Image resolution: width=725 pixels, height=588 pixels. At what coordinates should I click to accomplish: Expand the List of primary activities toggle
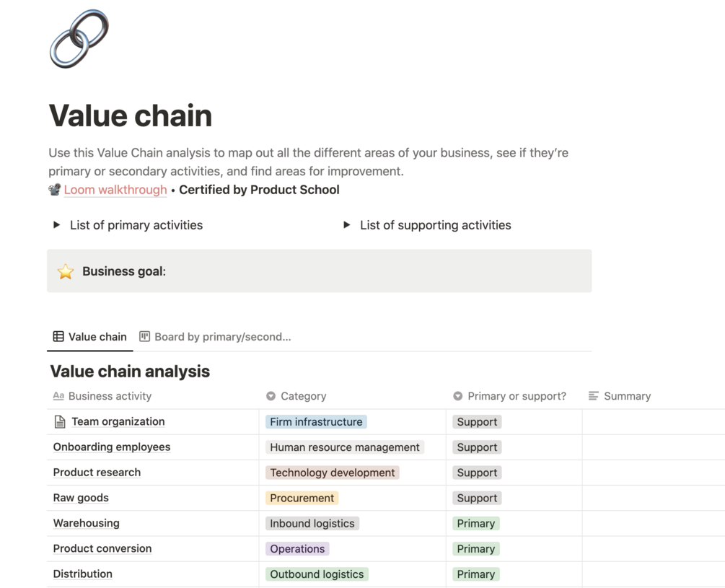(x=57, y=225)
